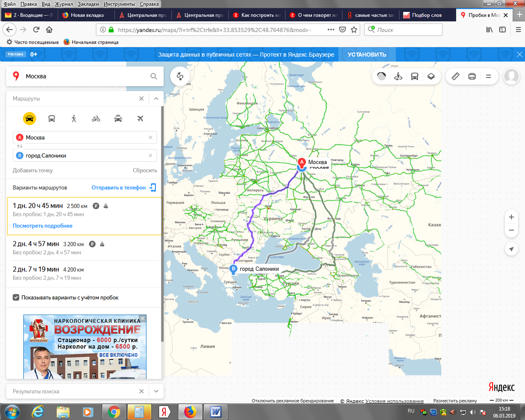
Task: Zoom in the map with plus button
Action: point(511,217)
